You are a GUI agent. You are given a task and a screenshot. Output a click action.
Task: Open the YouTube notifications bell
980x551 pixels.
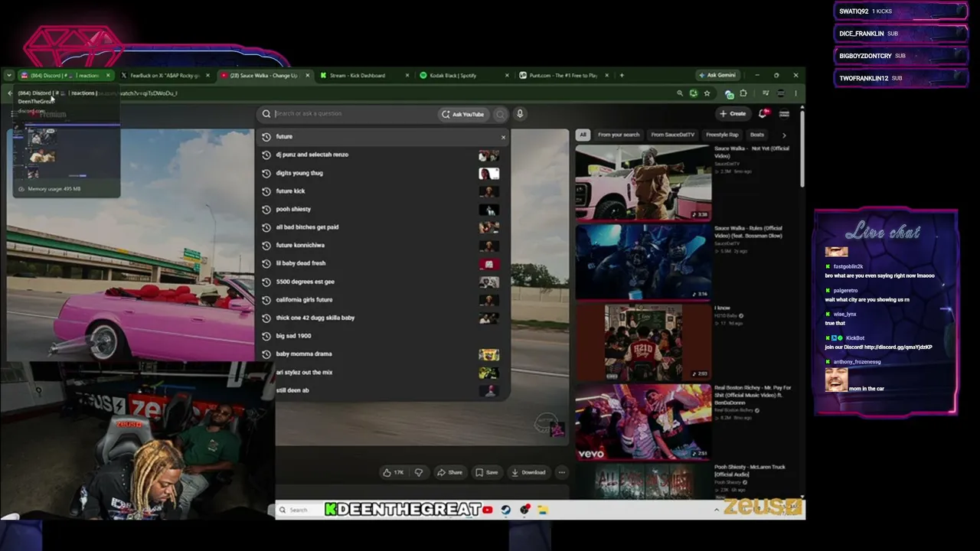[763, 113]
